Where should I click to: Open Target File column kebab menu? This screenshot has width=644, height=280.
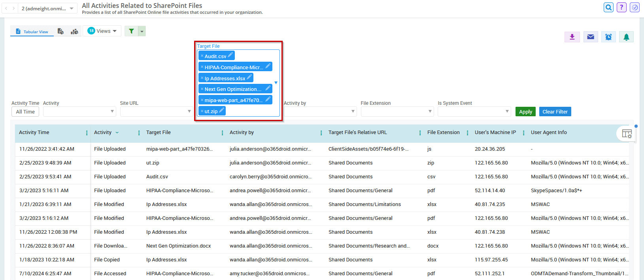coord(222,133)
